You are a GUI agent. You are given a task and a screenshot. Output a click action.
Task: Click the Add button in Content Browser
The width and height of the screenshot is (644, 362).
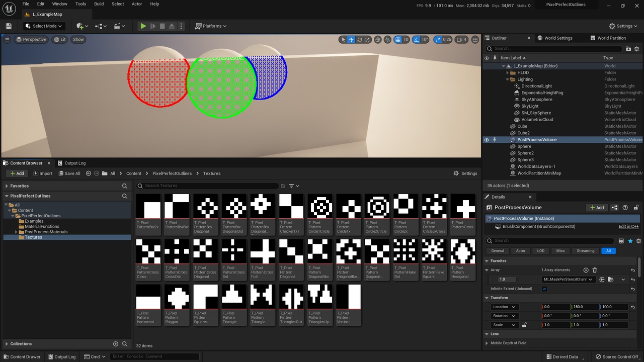pyautogui.click(x=17, y=173)
